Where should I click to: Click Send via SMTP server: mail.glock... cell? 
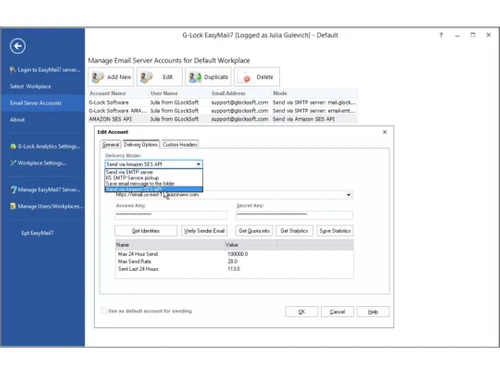[314, 102]
